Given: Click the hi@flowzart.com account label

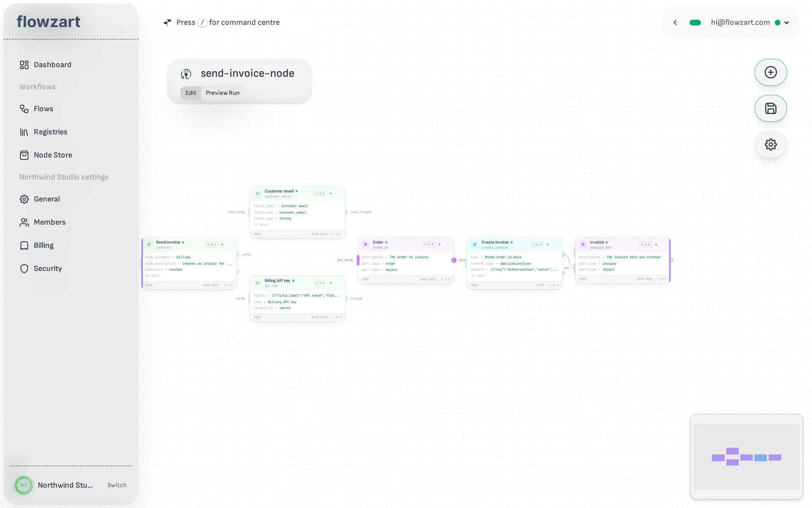Looking at the screenshot, I should click(x=740, y=23).
